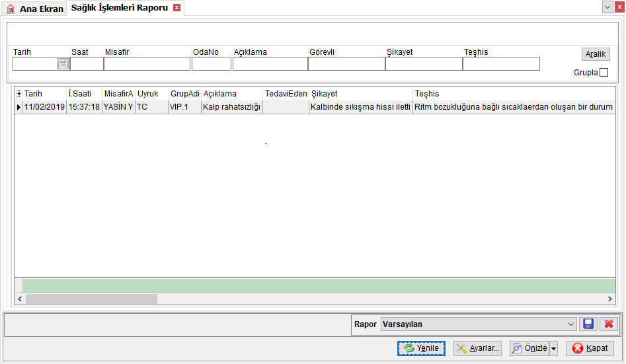Close the window with the top-right red X

tap(619, 7)
